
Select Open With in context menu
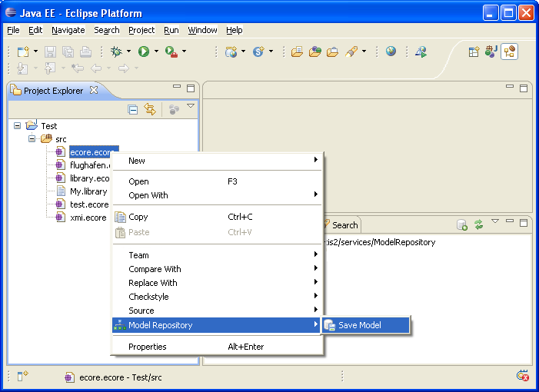(x=218, y=195)
